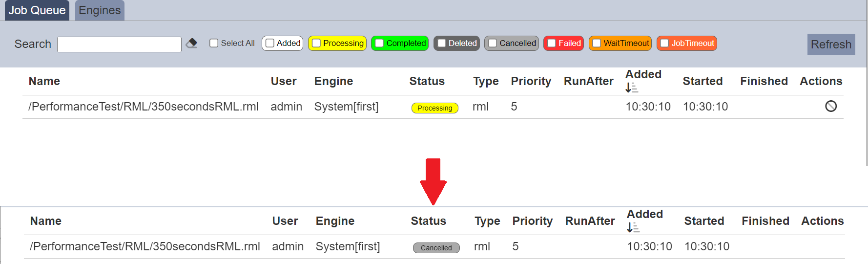Check the Select All checkbox

(214, 43)
